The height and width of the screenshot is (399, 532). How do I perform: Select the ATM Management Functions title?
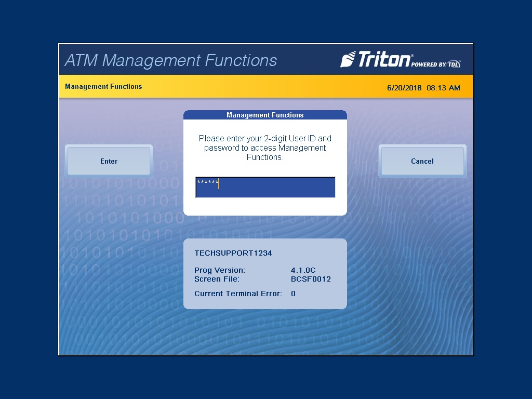pyautogui.click(x=171, y=60)
